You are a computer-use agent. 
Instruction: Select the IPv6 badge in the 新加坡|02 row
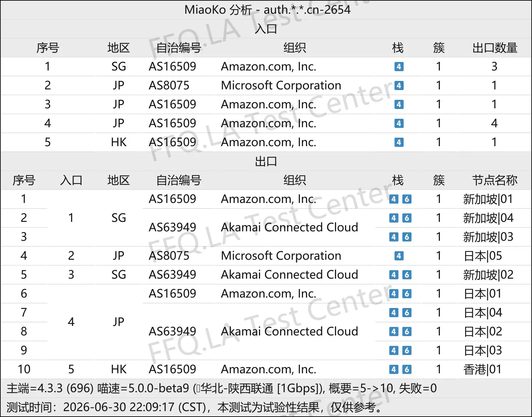click(407, 275)
